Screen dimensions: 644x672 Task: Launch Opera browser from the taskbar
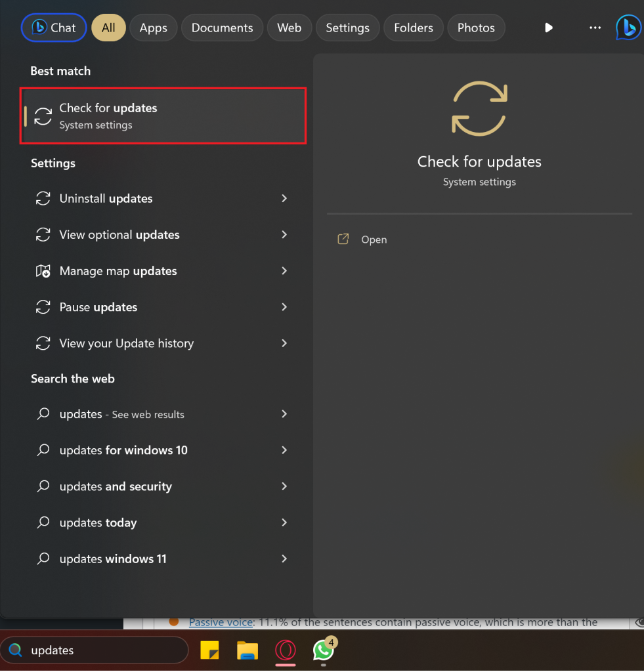286,650
